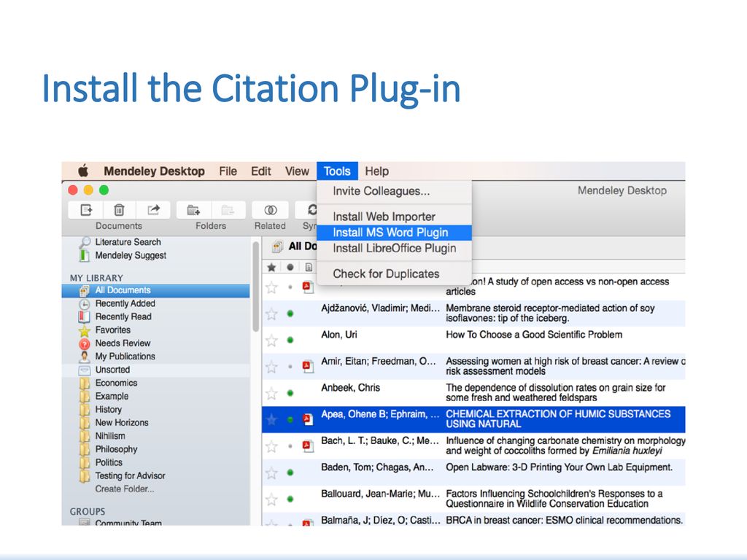
Task: Select 'How To Choose a Good Scientific Problem'
Action: pyautogui.click(x=534, y=335)
